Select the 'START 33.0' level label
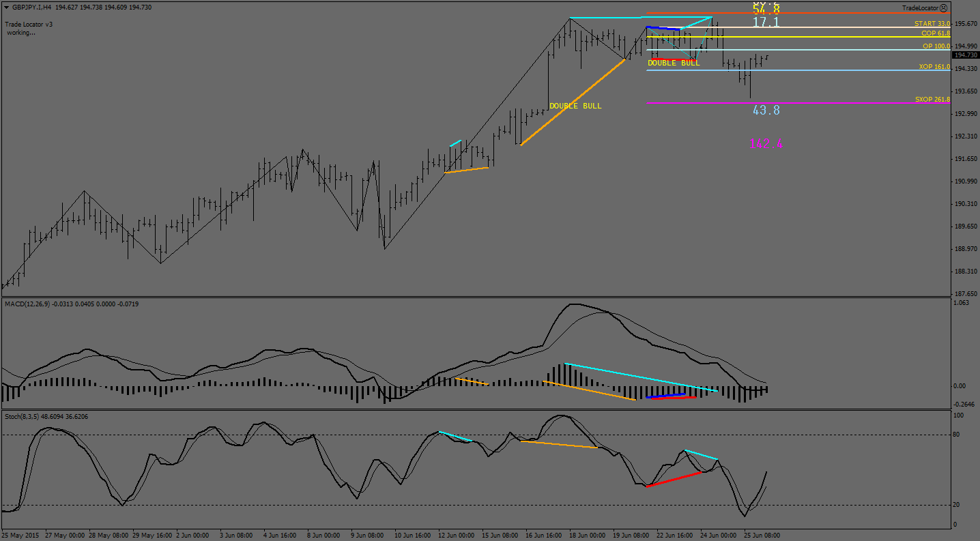The width and height of the screenshot is (980, 541). (932, 23)
